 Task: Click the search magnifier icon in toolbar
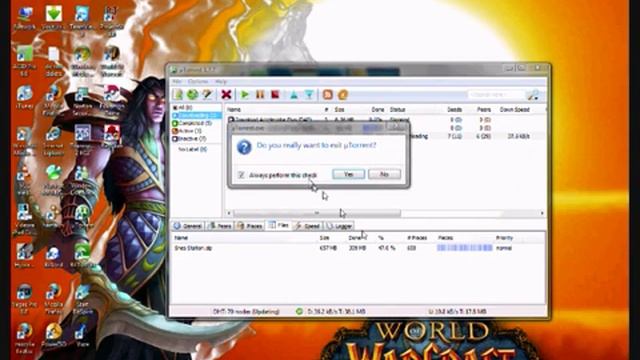pos(533,95)
